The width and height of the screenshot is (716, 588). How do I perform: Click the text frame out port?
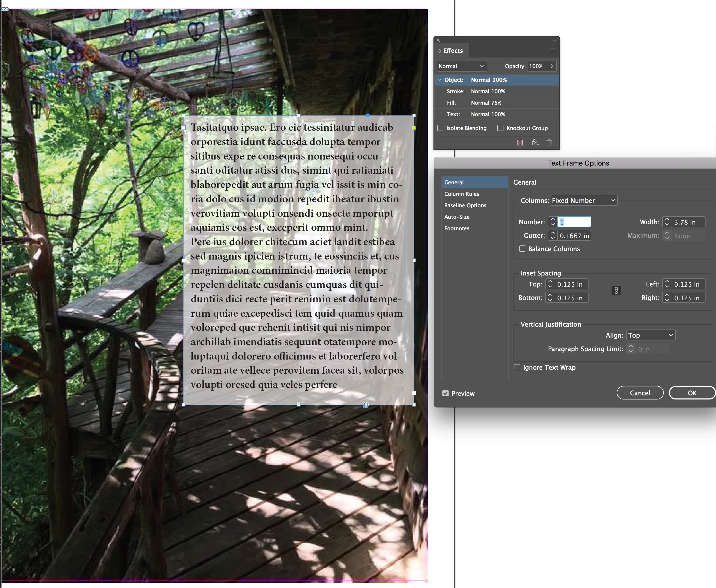point(414,393)
